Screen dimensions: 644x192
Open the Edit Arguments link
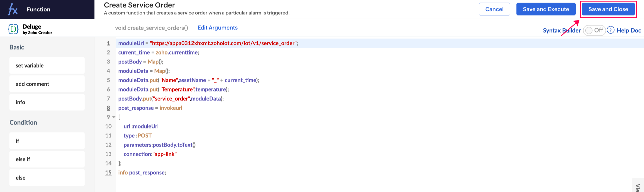click(218, 27)
